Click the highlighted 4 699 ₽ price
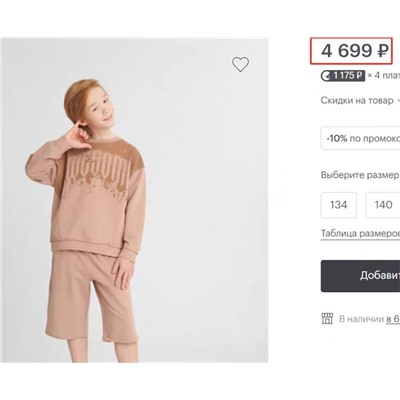The height and width of the screenshot is (400, 400). tap(352, 51)
